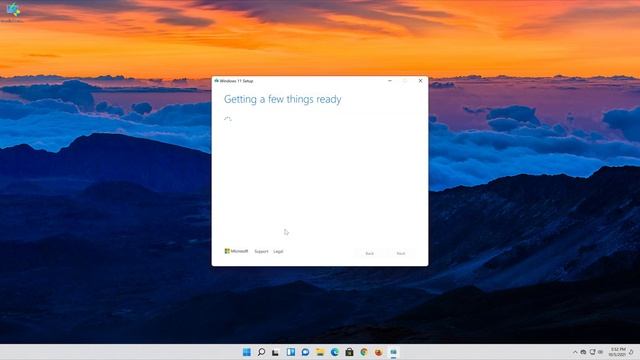The height and width of the screenshot is (360, 640).
Task: Launch Firefox from the taskbar
Action: [x=379, y=352]
